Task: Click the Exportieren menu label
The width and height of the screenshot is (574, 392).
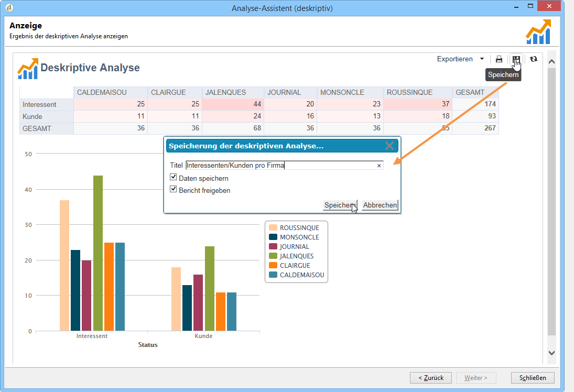Action: click(454, 59)
